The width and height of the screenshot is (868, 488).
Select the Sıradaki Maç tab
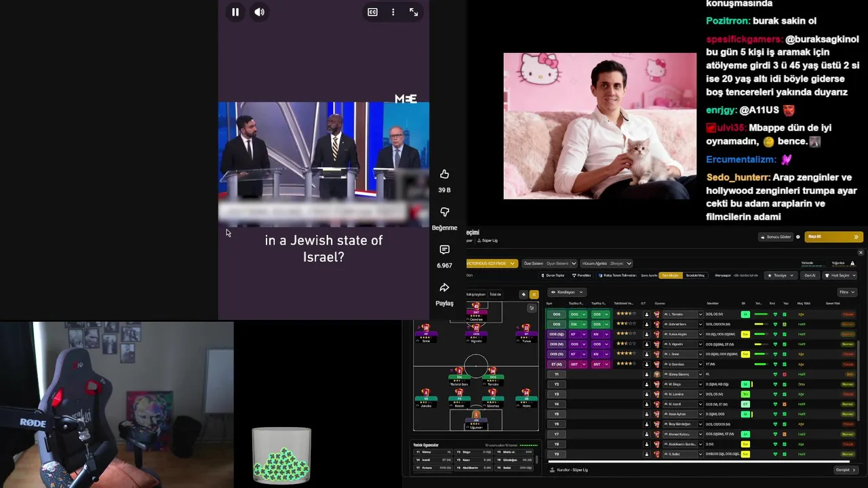click(695, 275)
